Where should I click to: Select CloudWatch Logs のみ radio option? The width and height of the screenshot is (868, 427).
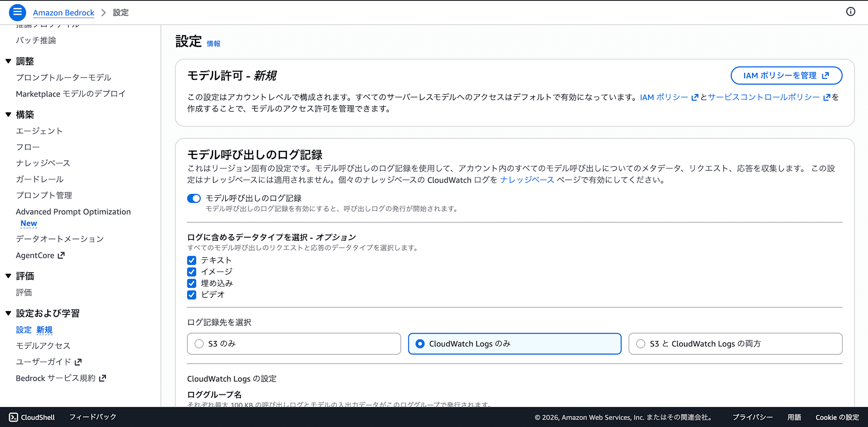(x=515, y=344)
